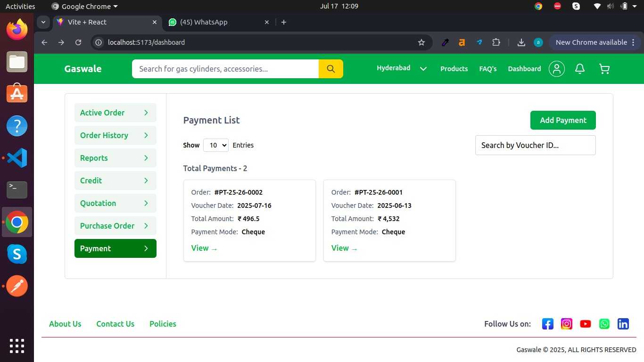Click the LinkedIn icon in footer
Screen dimensions: 644x362
(x=623, y=324)
